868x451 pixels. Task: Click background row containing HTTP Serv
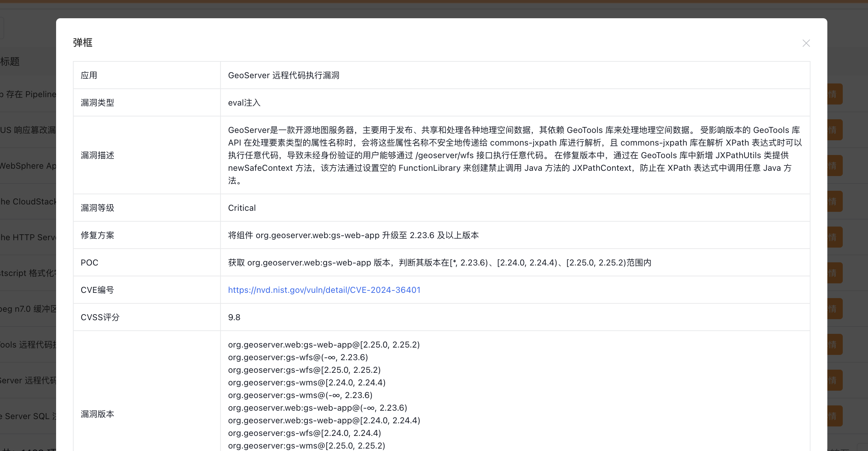28,237
